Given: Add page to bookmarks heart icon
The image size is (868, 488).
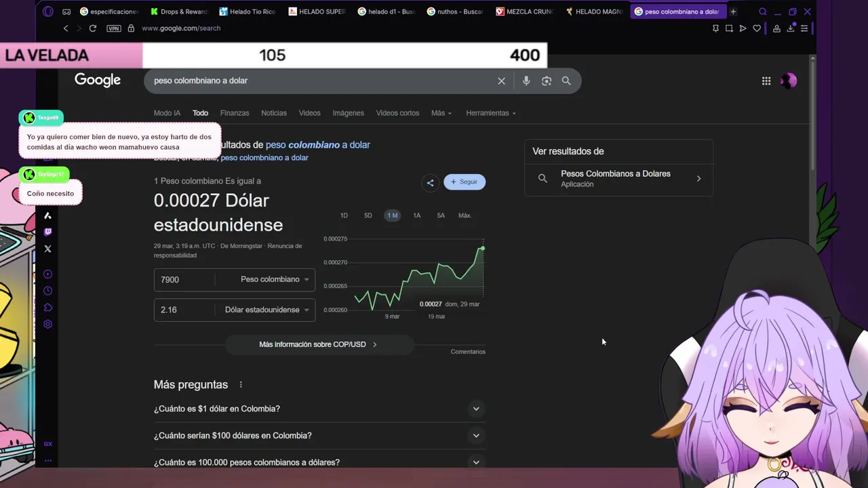Looking at the screenshot, I should [757, 28].
